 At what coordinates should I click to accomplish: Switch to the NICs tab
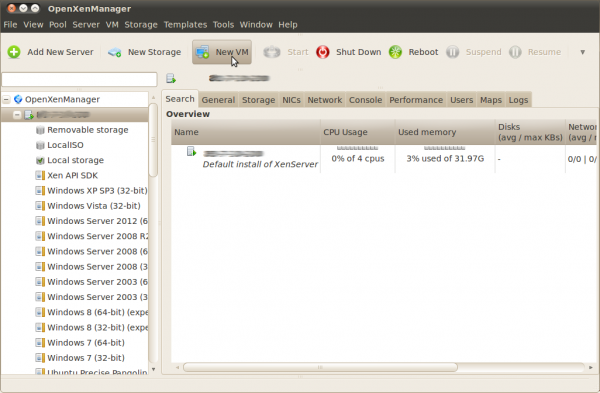[x=291, y=100]
